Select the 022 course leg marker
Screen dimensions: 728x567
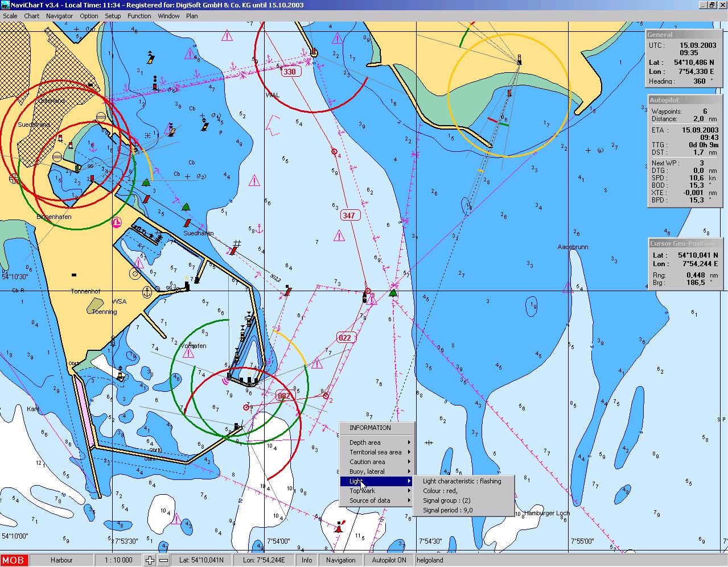point(345,338)
